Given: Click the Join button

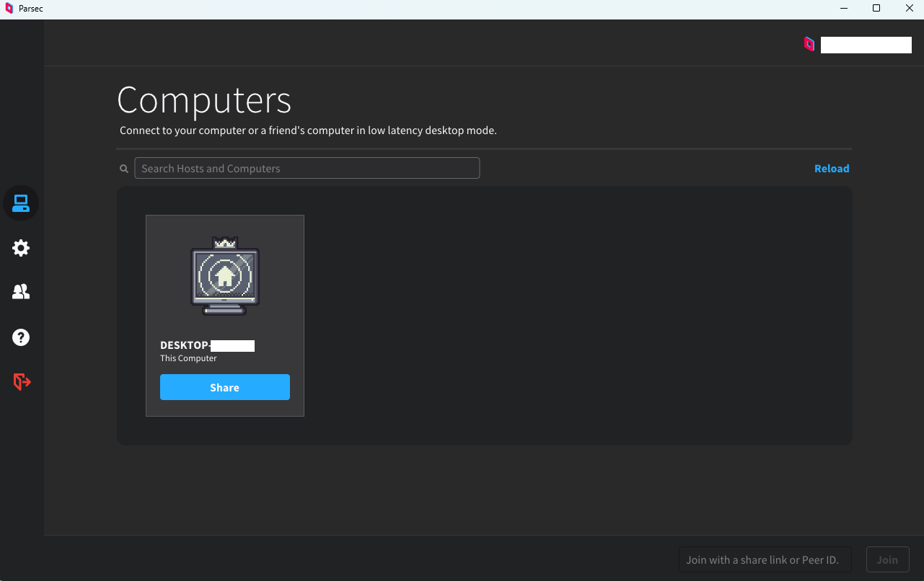Looking at the screenshot, I should click(x=887, y=559).
